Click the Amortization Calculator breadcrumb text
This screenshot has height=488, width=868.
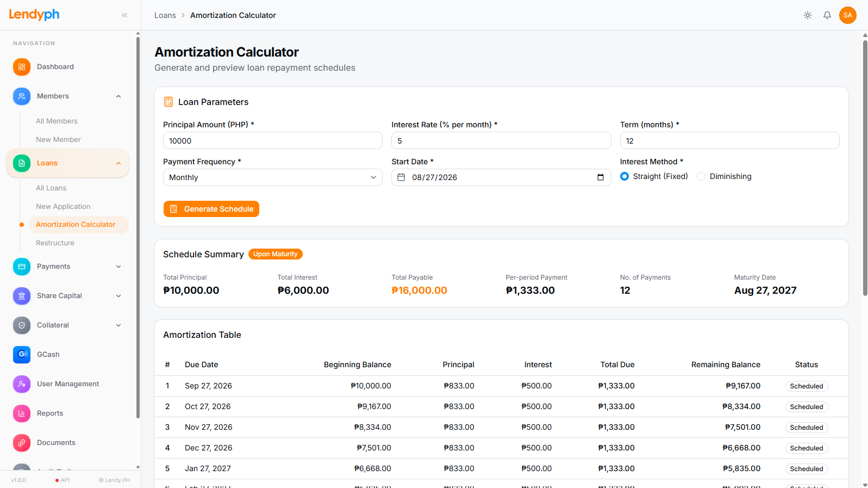click(x=233, y=15)
